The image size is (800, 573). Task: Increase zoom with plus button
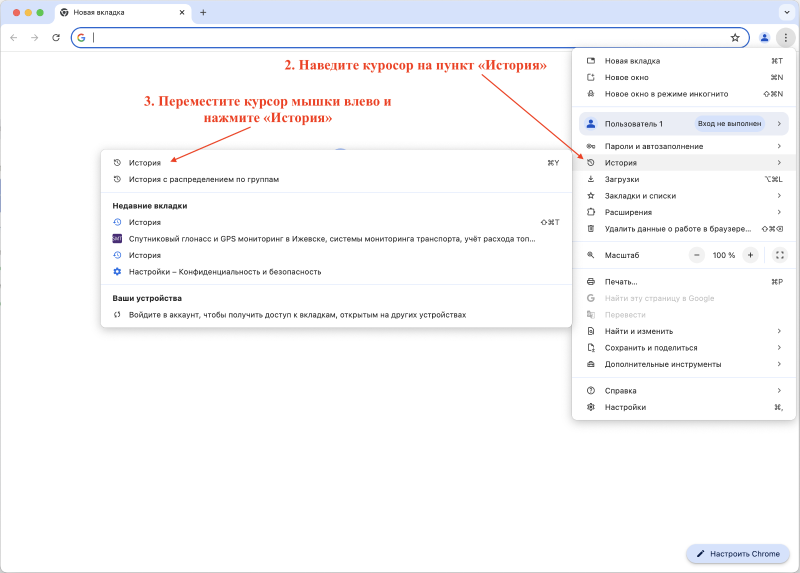click(750, 255)
